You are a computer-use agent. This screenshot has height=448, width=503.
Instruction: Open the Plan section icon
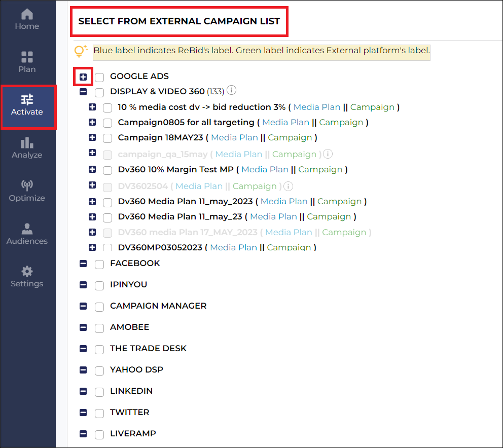(x=27, y=57)
